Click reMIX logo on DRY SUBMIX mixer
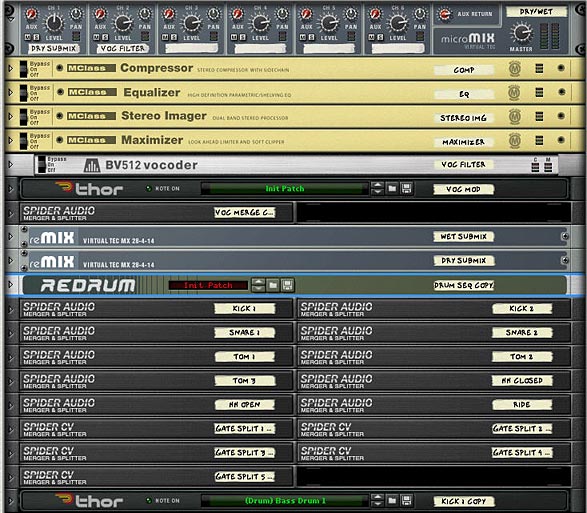 click(52, 261)
